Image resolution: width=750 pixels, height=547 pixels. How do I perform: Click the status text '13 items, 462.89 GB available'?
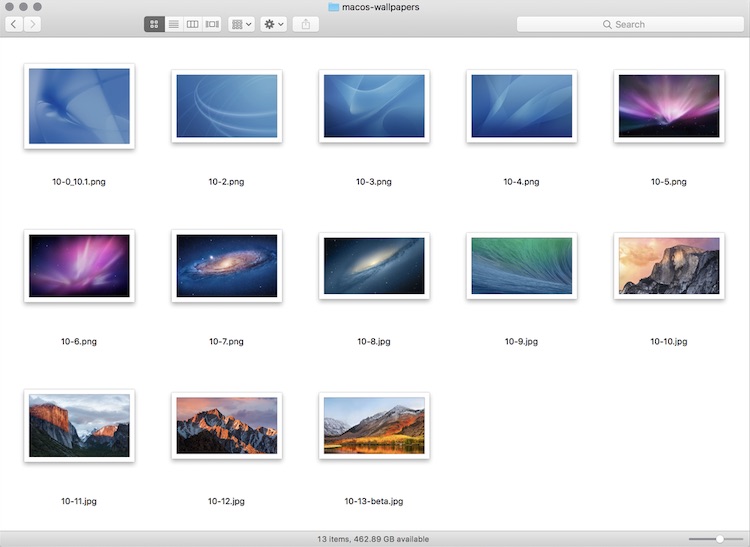click(x=373, y=539)
